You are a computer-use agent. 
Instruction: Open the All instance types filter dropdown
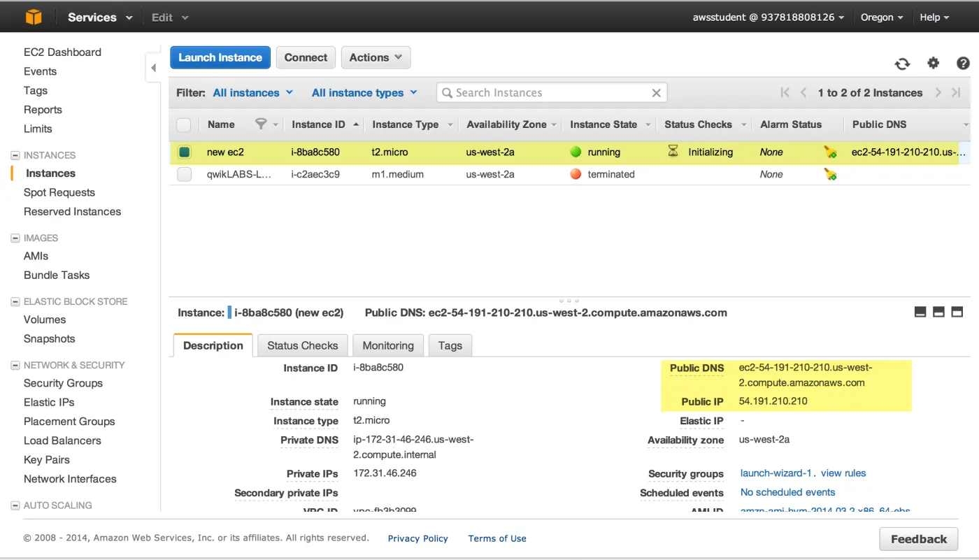coord(364,92)
